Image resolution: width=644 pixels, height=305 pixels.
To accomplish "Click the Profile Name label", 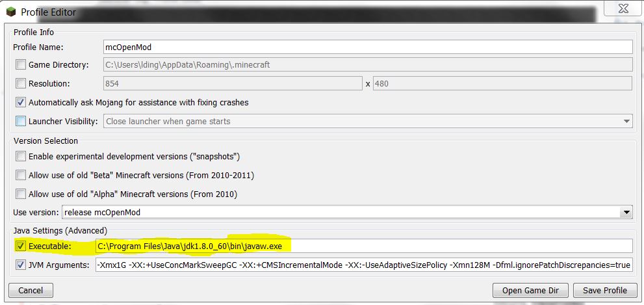I will coord(38,47).
